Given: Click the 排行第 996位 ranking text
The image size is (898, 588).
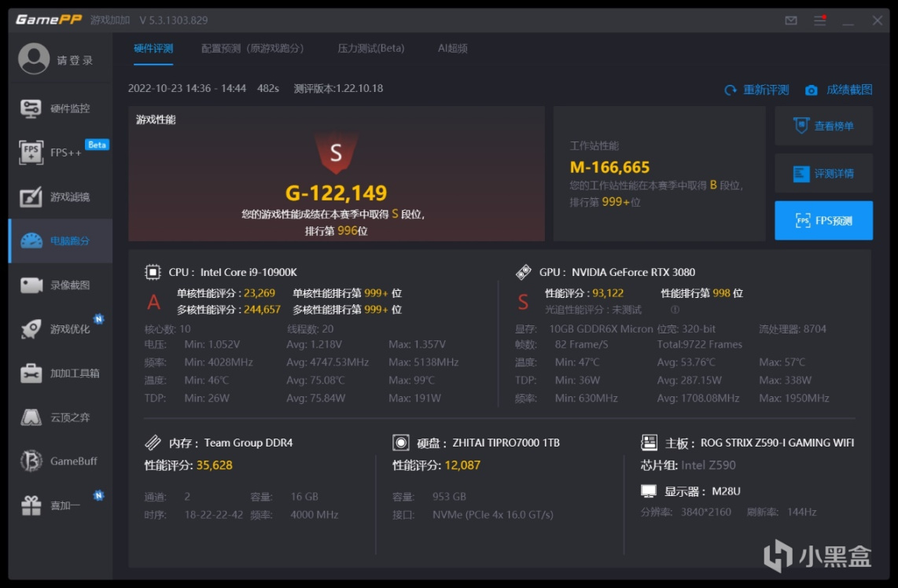Looking at the screenshot, I should [x=337, y=231].
